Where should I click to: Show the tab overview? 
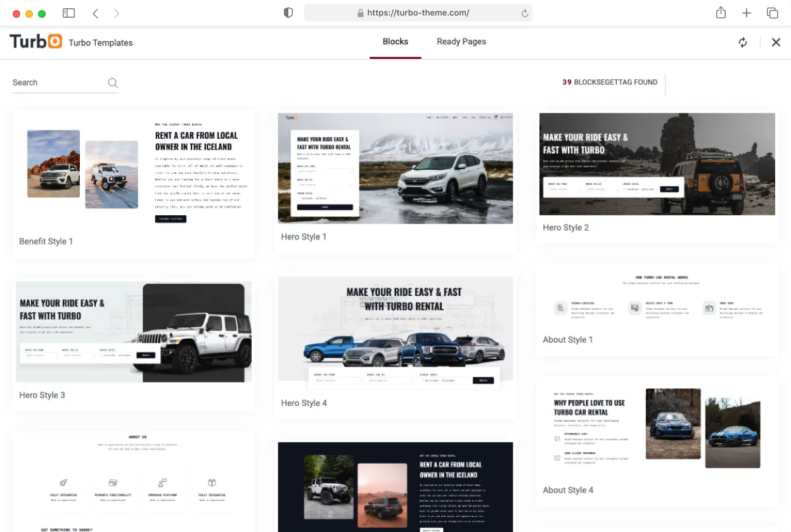coord(772,13)
